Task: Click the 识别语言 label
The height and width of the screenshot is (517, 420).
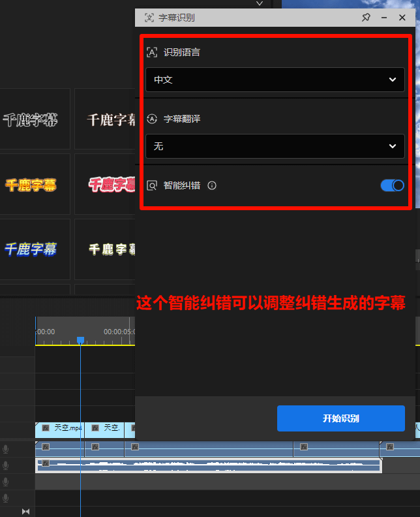Action: 182,52
